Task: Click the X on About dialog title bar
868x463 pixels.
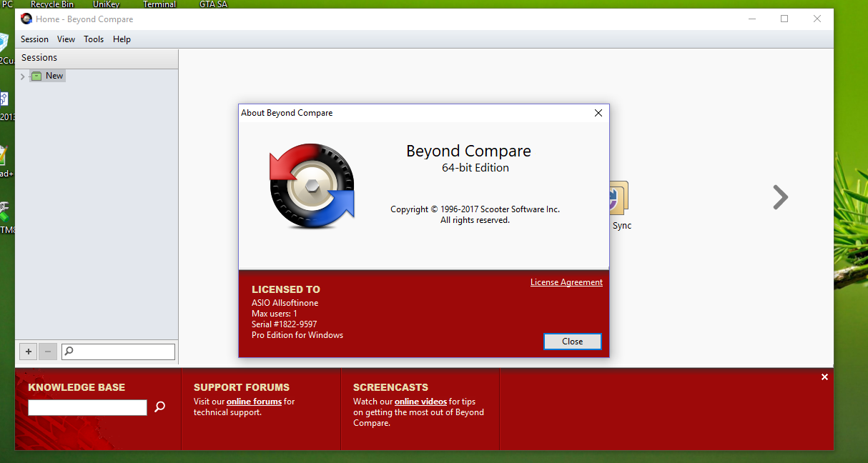Action: click(598, 113)
